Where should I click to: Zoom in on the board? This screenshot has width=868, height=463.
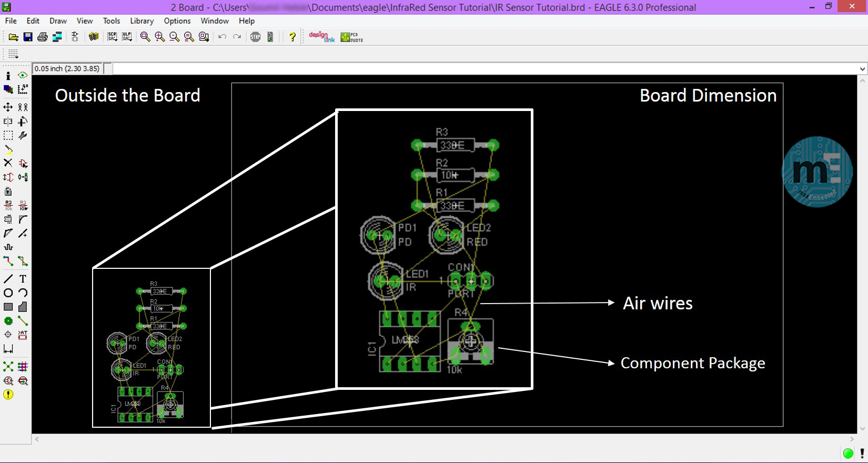coord(160,37)
